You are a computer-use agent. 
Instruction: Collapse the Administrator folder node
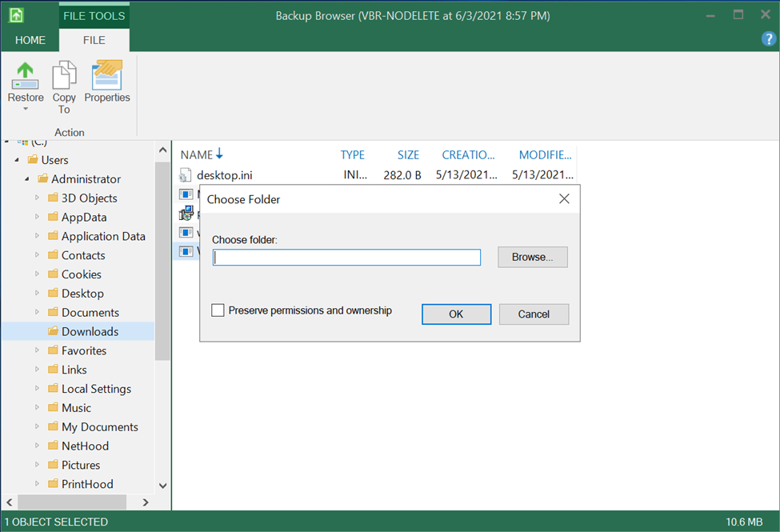[26, 179]
